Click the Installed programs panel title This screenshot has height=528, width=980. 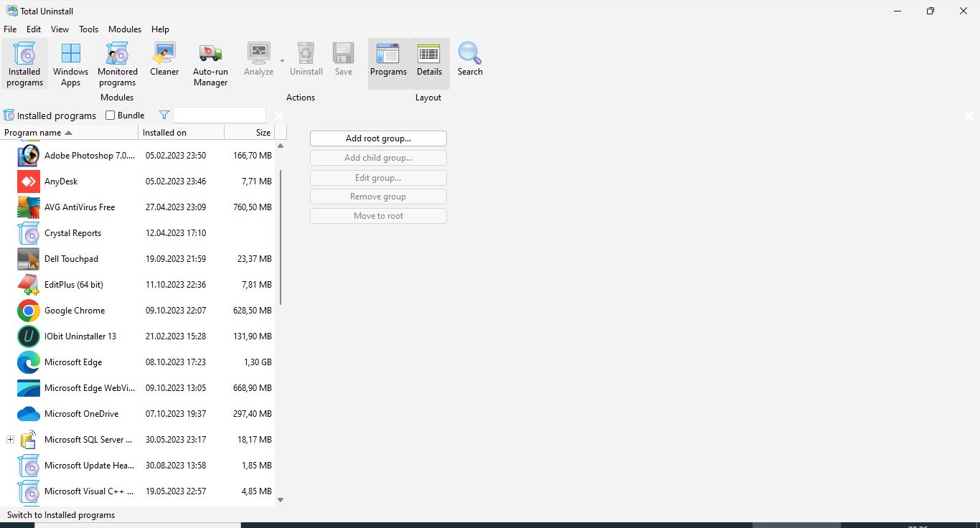click(x=57, y=115)
